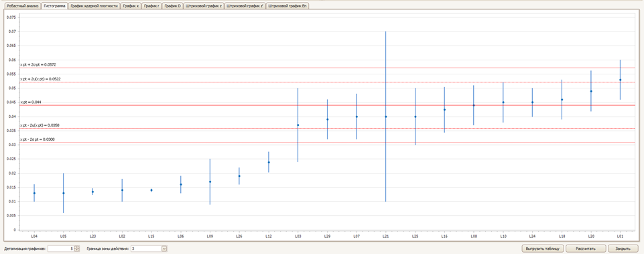
Task: Switch to the График r tab
Action: pos(151,6)
